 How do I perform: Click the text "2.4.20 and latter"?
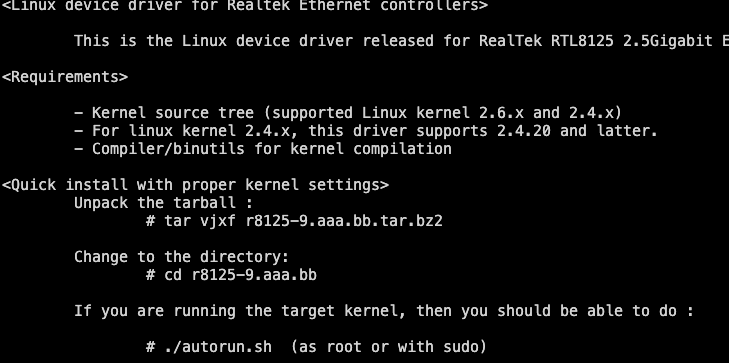coord(577,131)
